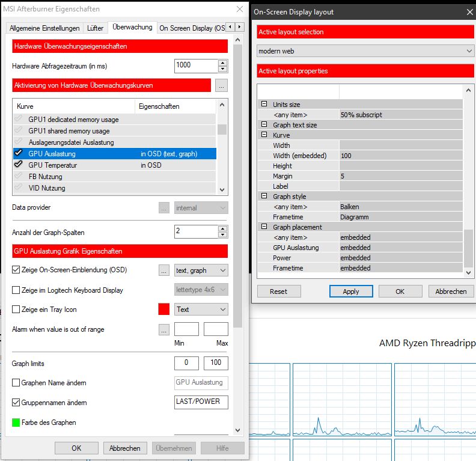
Task: Open the Allgemeine Einstellungen tab
Action: (44, 28)
